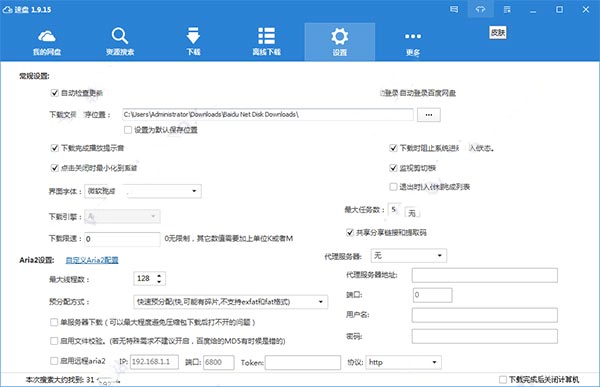
Task: Click the 密码 input field
Action: pos(484,336)
